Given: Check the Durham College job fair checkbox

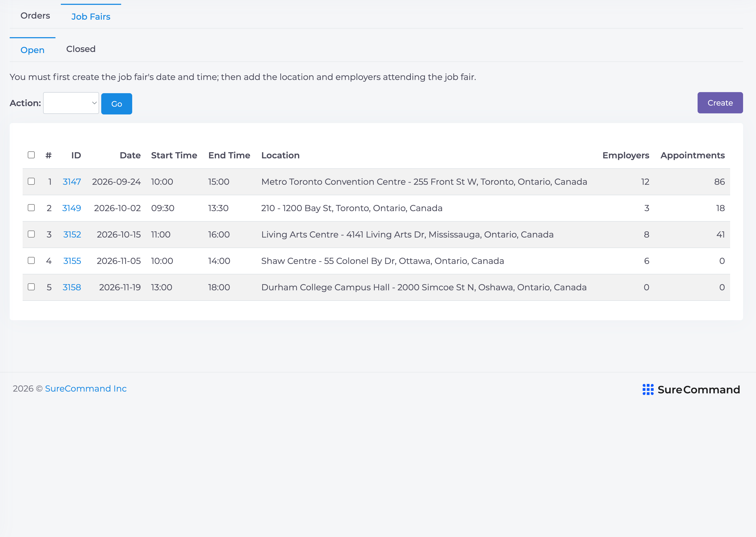Looking at the screenshot, I should click(x=31, y=287).
